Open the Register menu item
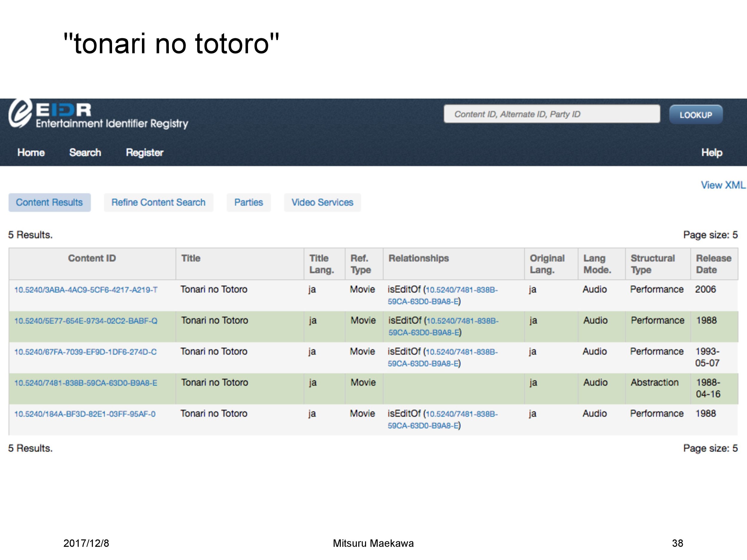 [x=145, y=153]
